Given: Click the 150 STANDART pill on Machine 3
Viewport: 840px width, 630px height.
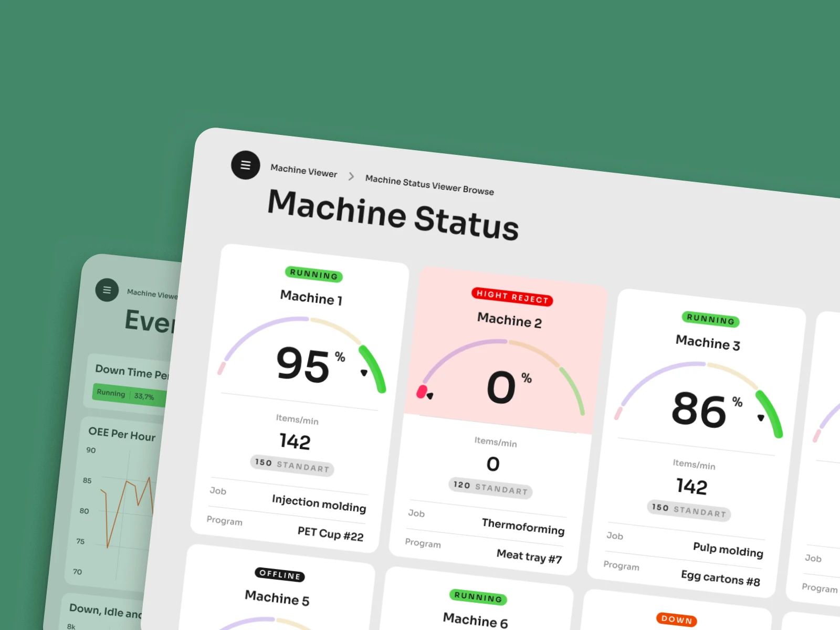Looking at the screenshot, I should pyautogui.click(x=689, y=510).
